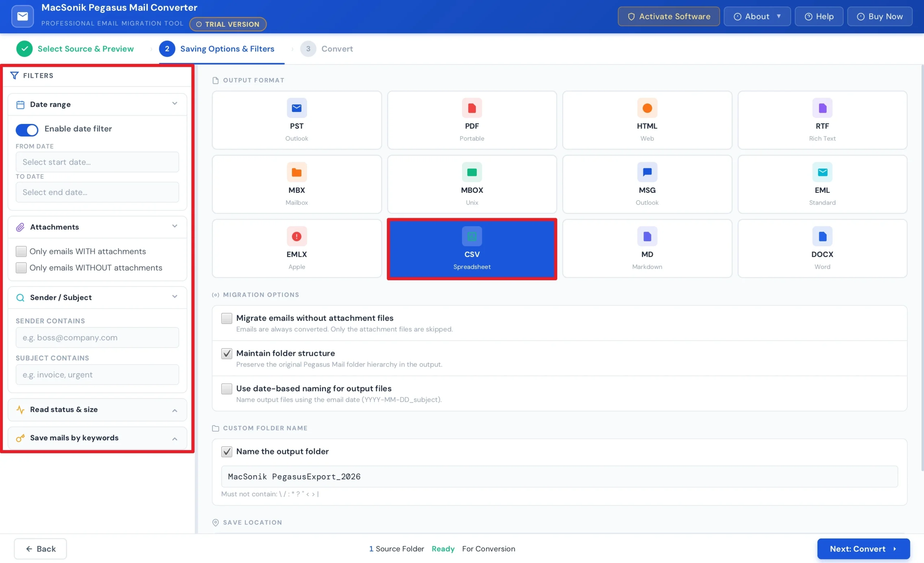Choose the MD Markdown format icon
Screen dimensions: 924x563
coord(647,236)
